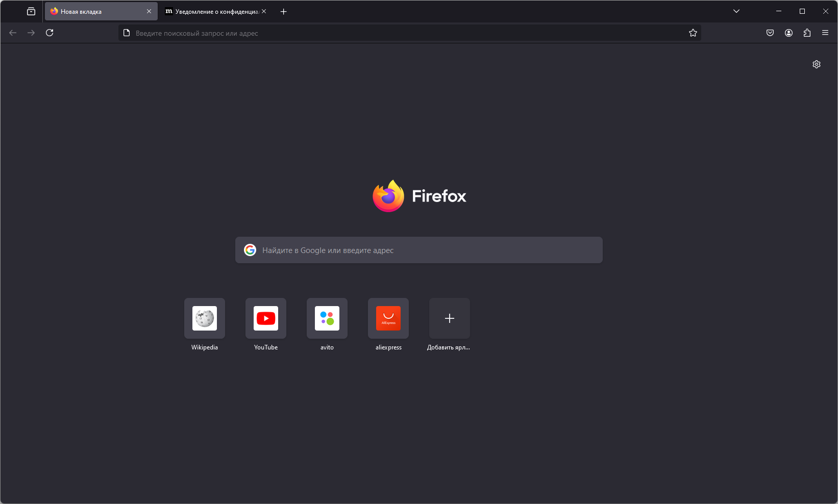Close the Firefox window
This screenshot has height=504, width=838.
826,11
